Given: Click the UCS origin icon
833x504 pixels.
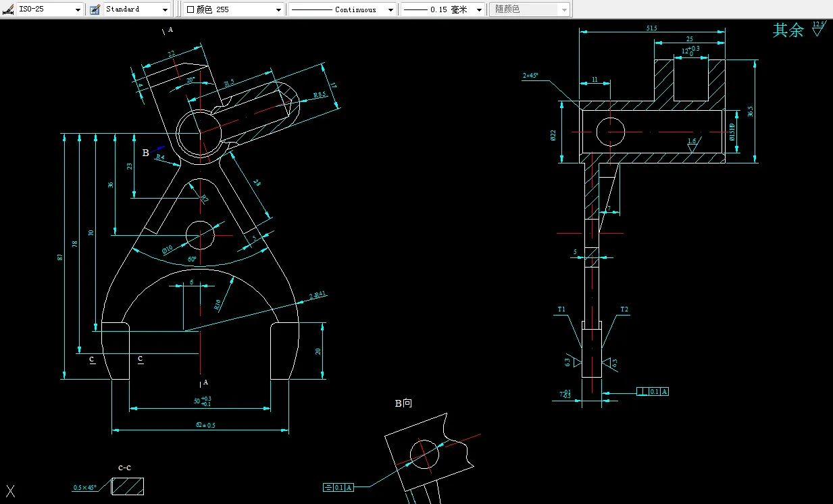Looking at the screenshot, I should pyautogui.click(x=10, y=492).
